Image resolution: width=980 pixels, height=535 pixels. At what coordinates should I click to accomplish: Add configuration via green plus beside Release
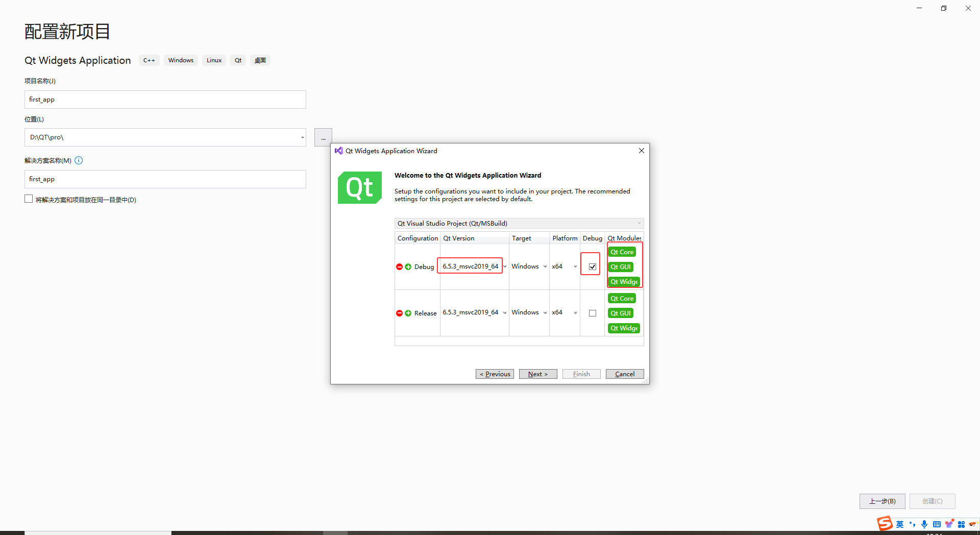pyautogui.click(x=408, y=313)
